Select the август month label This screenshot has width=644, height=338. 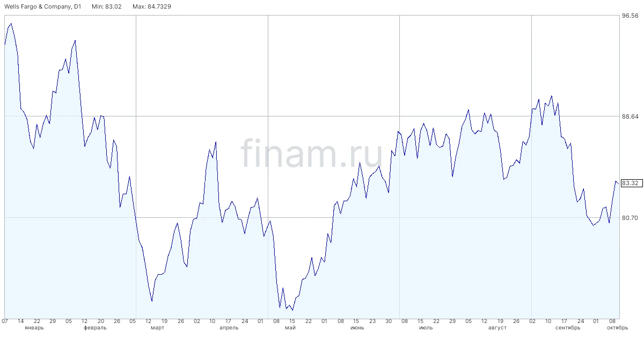pyautogui.click(x=497, y=327)
